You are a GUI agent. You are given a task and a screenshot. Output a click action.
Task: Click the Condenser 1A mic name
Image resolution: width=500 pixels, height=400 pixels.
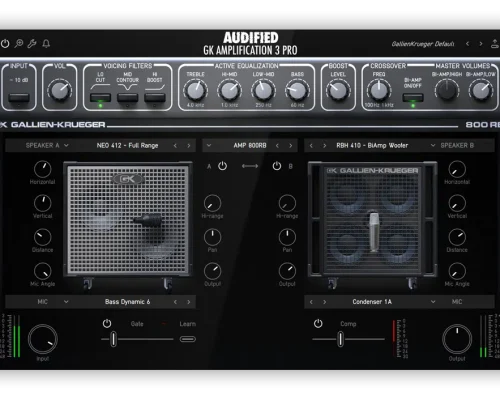point(372,302)
